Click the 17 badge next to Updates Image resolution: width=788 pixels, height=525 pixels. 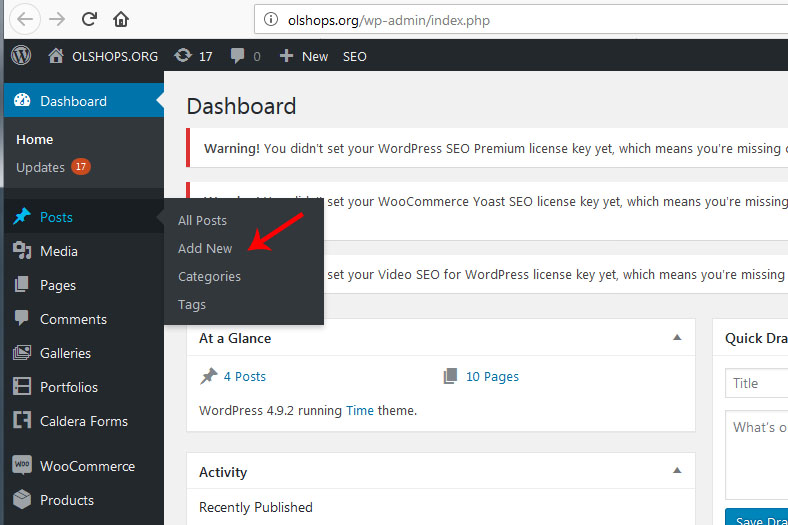[x=80, y=166]
